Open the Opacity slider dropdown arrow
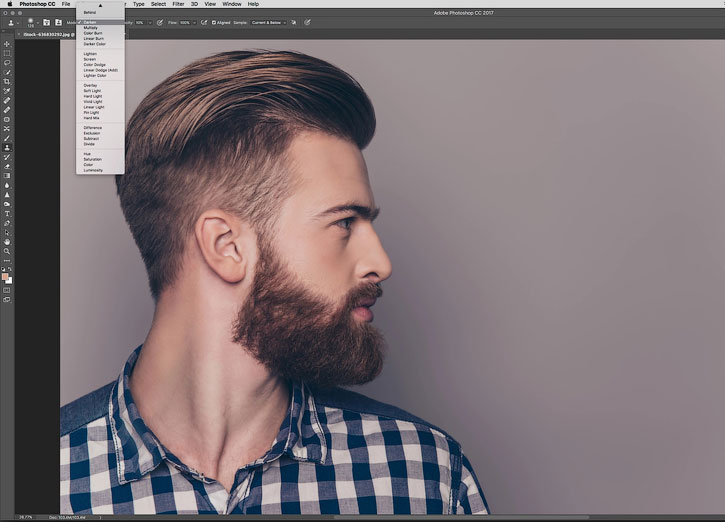Image resolution: width=725 pixels, height=522 pixels. (x=150, y=22)
